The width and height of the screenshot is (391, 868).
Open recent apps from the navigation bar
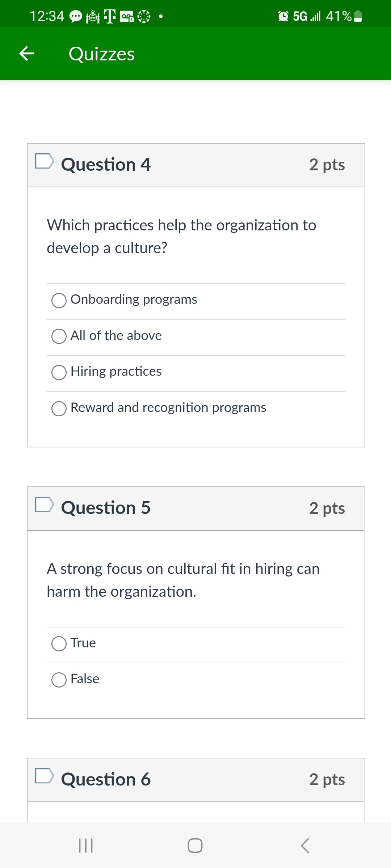(86, 845)
